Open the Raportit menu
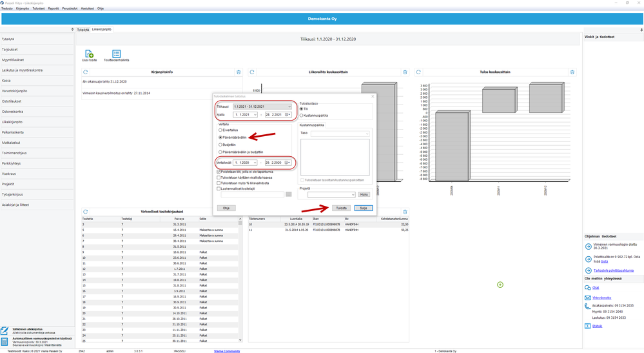 point(54,8)
